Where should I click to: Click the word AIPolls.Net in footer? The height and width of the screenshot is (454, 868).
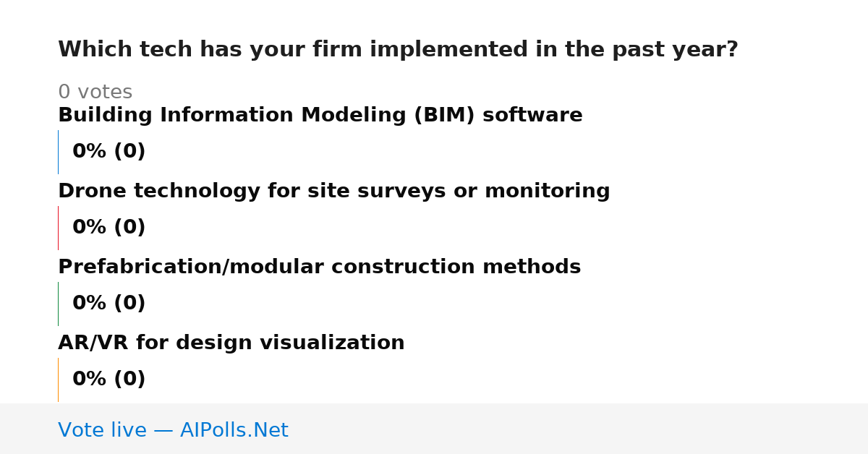(234, 431)
